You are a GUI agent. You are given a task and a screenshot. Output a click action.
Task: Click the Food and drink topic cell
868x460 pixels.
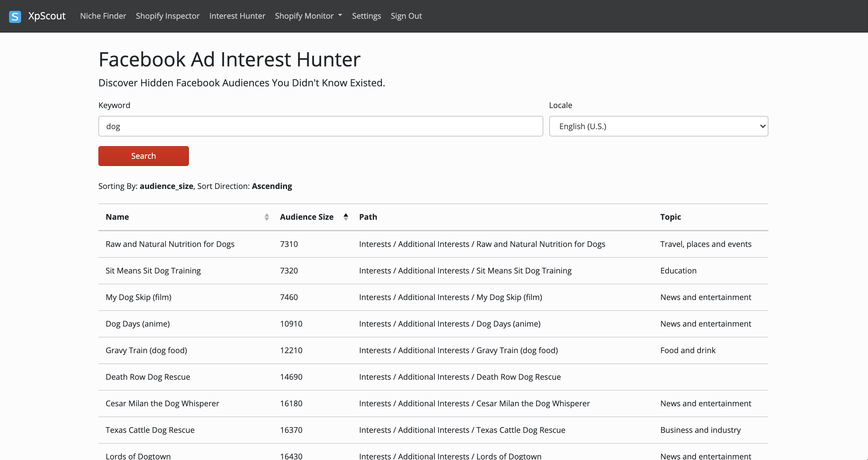(688, 350)
